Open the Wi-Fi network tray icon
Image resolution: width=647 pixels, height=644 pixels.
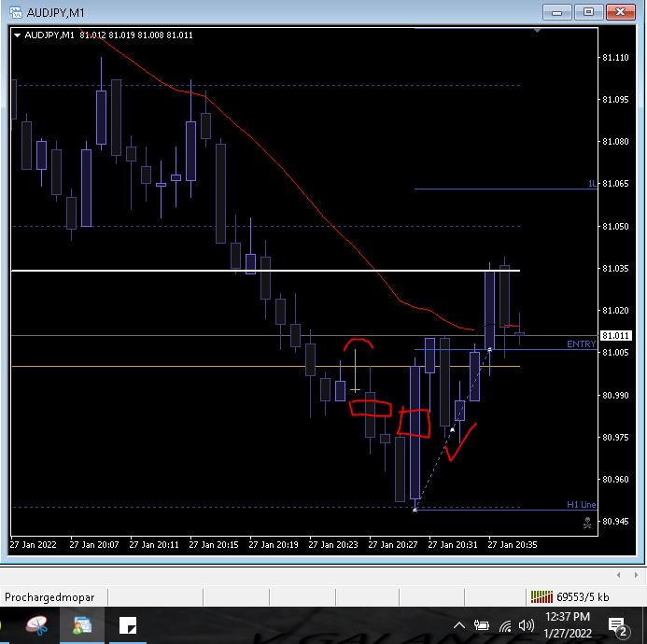click(505, 626)
